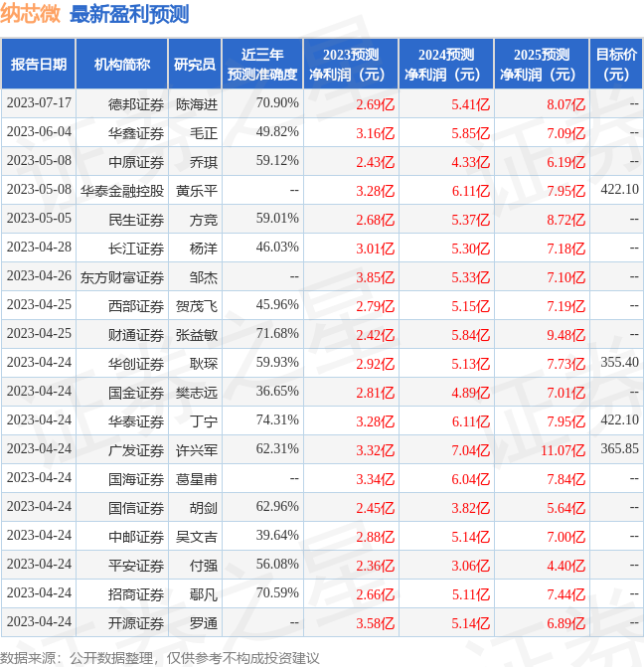
Task: Click 2025 forecast value 8.72亿
Action: [x=566, y=220]
